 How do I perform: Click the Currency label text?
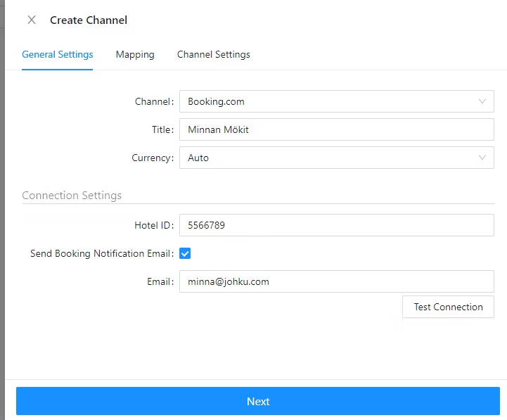click(153, 158)
